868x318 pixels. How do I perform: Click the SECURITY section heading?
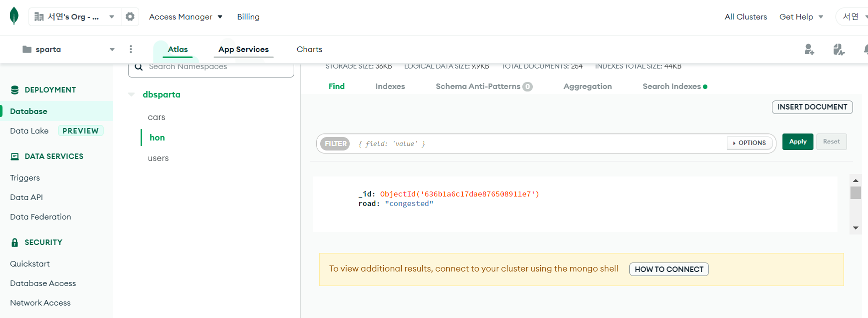44,242
